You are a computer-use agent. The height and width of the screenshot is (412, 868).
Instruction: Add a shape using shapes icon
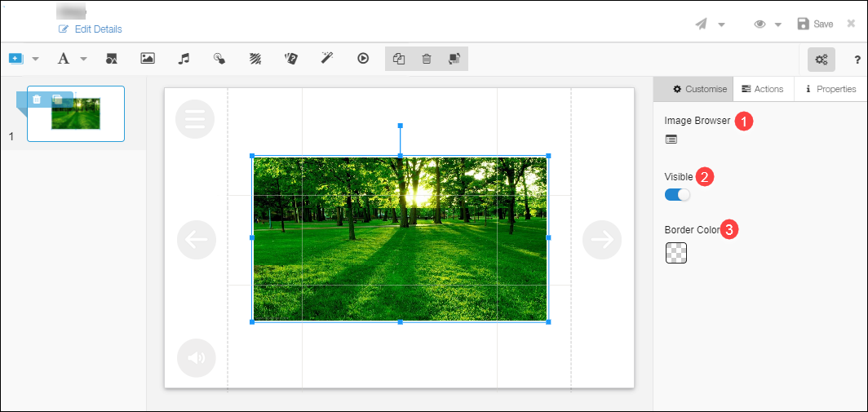point(112,59)
